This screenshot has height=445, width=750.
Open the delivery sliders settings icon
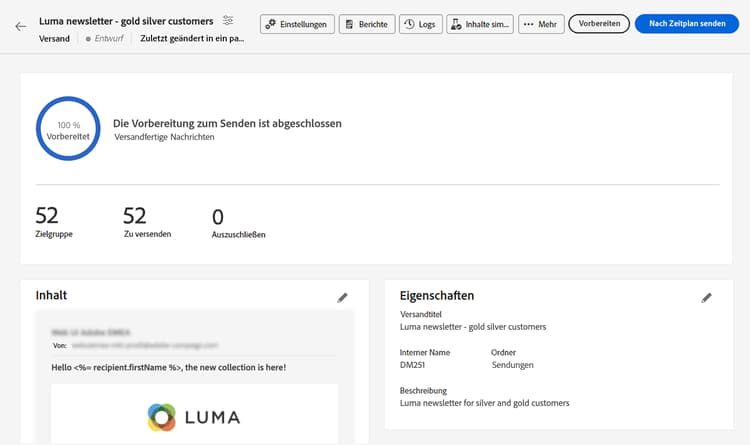click(x=228, y=20)
